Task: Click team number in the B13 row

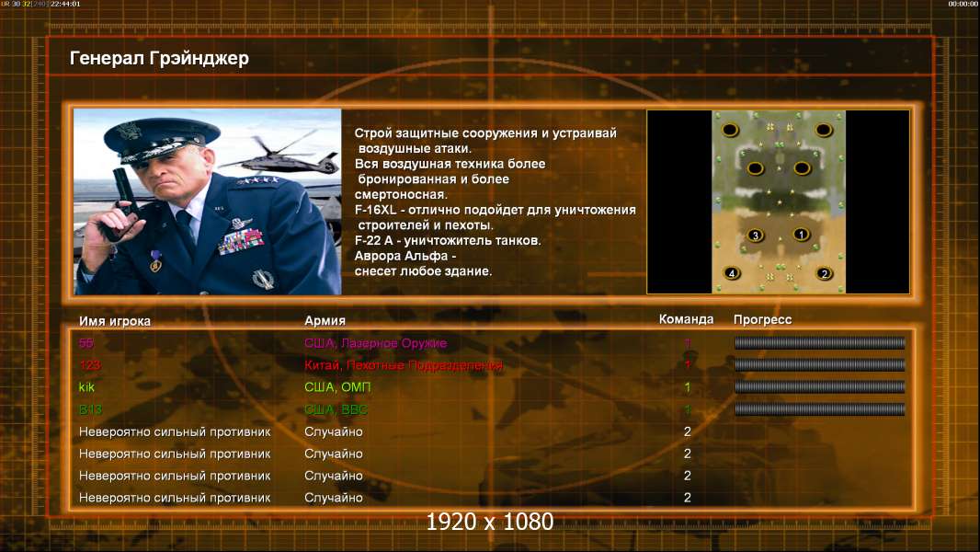Action: (688, 409)
